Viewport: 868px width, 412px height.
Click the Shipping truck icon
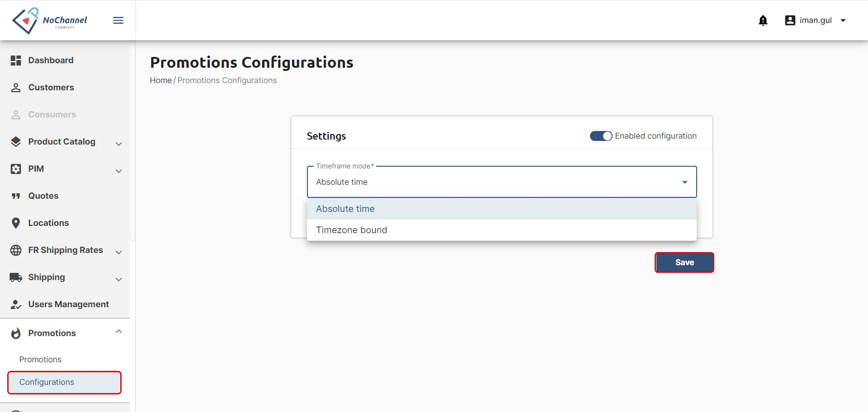(16, 277)
